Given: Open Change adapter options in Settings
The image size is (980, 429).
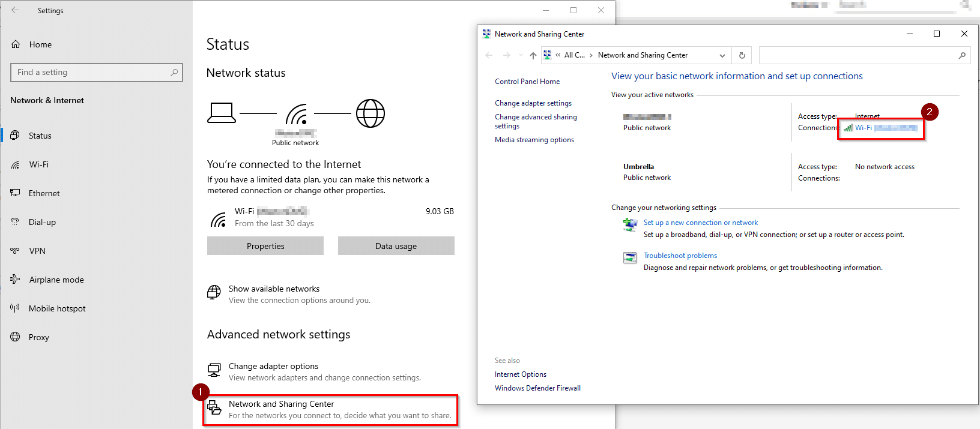Looking at the screenshot, I should (273, 366).
